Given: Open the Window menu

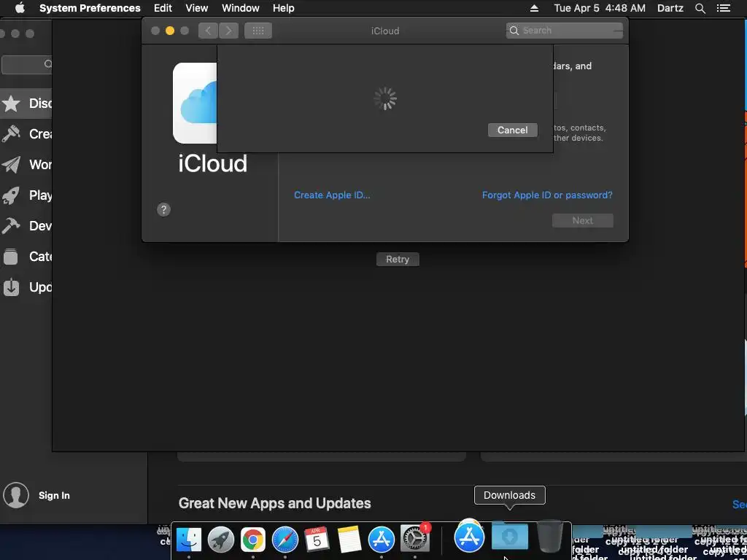Looking at the screenshot, I should tap(240, 8).
